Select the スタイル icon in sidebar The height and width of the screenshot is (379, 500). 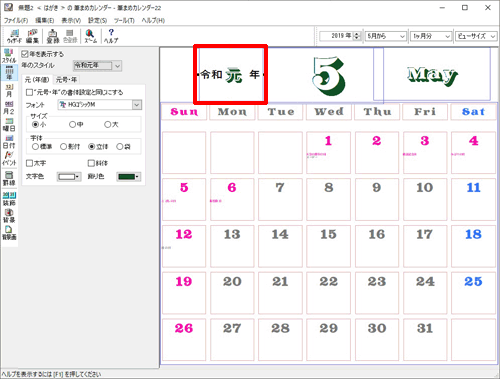click(x=9, y=56)
